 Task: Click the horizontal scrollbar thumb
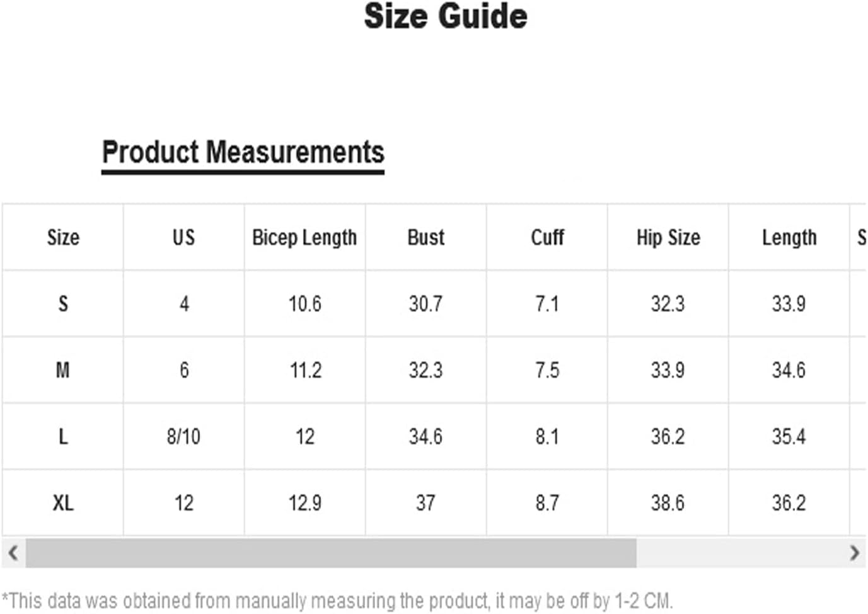331,553
